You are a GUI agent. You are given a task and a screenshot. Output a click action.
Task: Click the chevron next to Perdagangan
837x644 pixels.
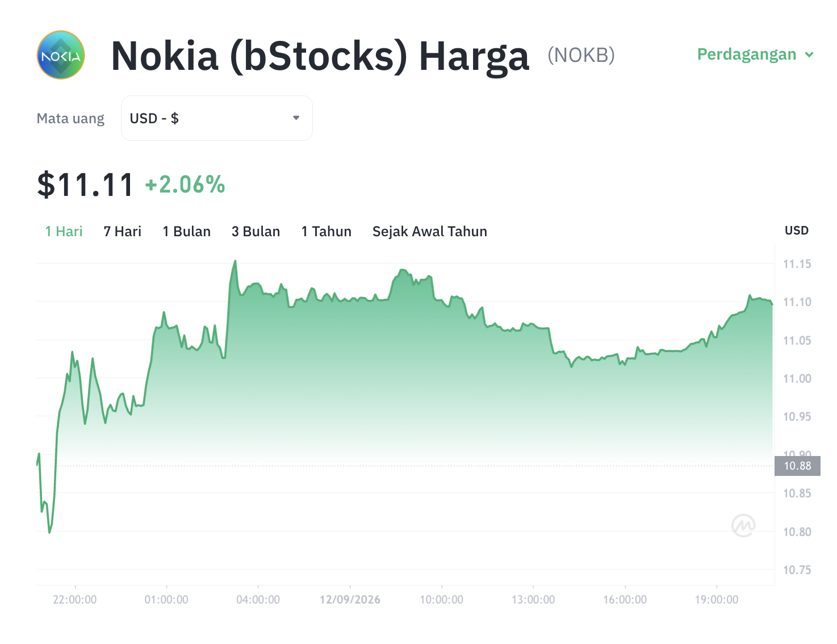pyautogui.click(x=809, y=55)
